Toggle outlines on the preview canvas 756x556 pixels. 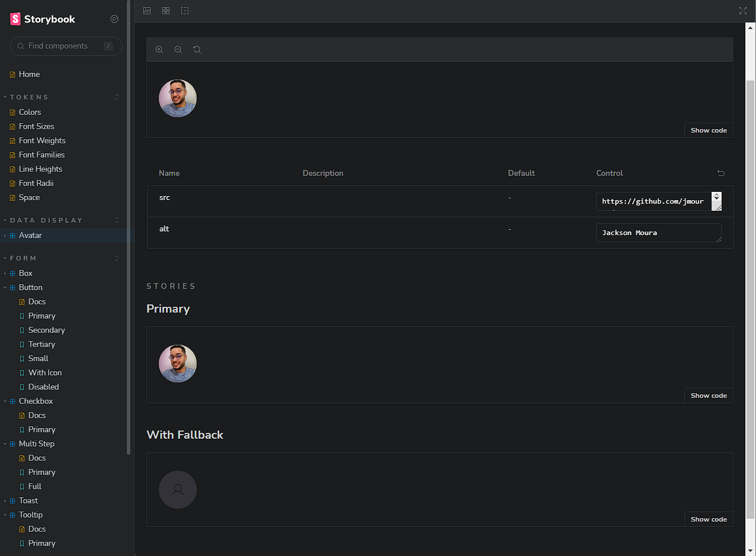point(185,11)
